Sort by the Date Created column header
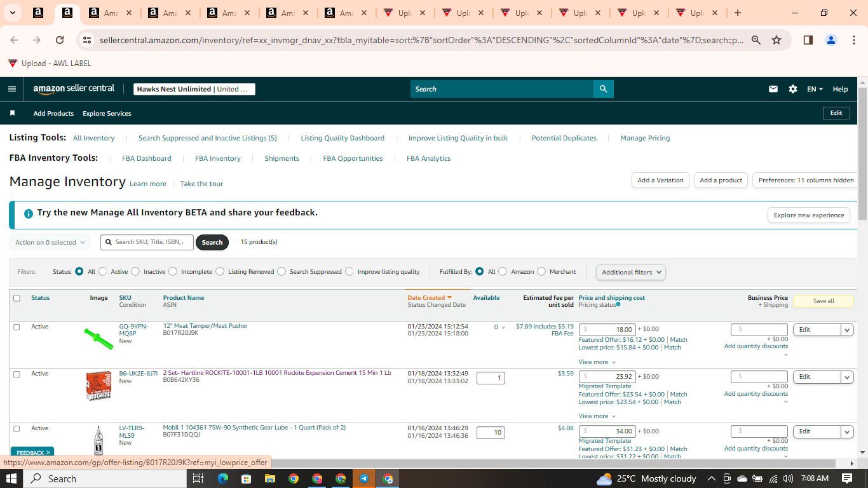The image size is (868, 488). [429, 297]
